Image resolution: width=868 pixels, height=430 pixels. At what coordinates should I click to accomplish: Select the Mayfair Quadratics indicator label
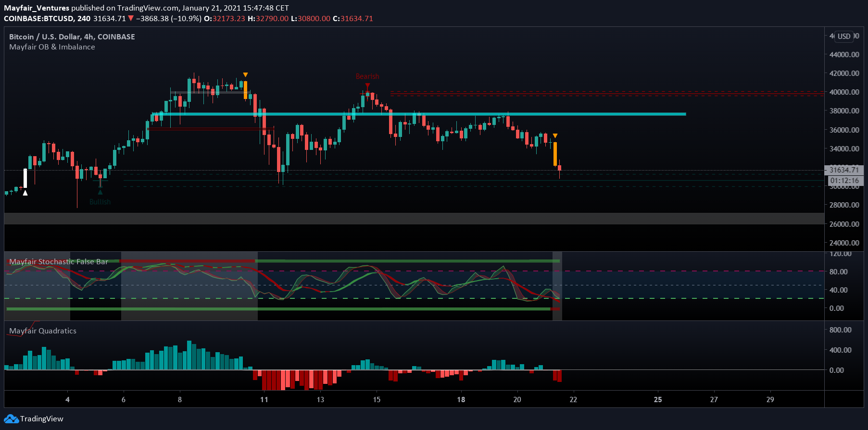[43, 331]
